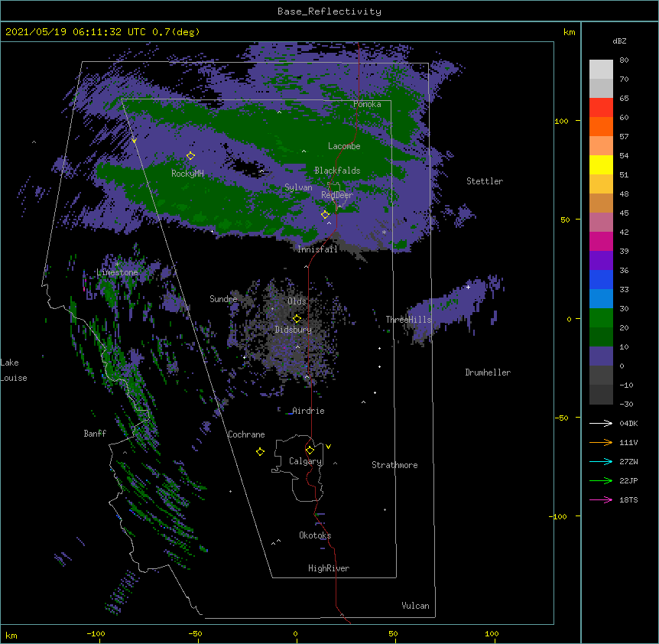Click the dBZ legend heading
Viewport: 659px width, 644px height.
[x=619, y=41]
